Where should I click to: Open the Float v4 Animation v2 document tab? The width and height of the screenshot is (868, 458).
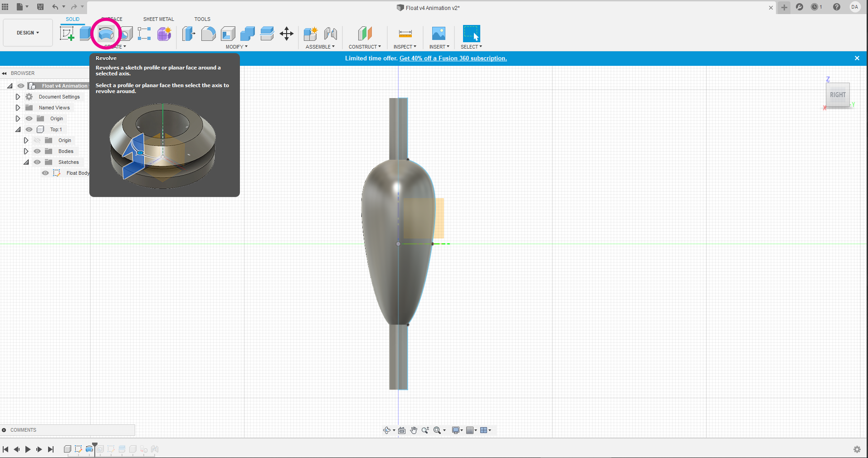pos(428,8)
